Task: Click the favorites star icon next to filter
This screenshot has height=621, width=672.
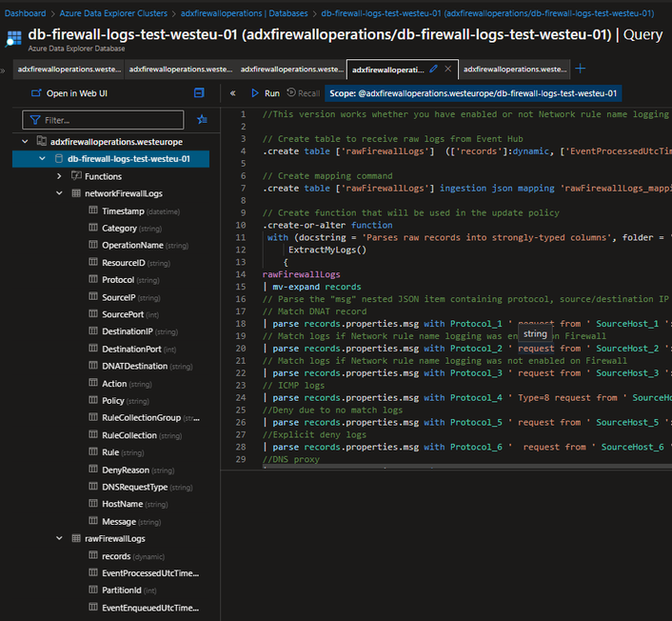Action: pyautogui.click(x=202, y=120)
